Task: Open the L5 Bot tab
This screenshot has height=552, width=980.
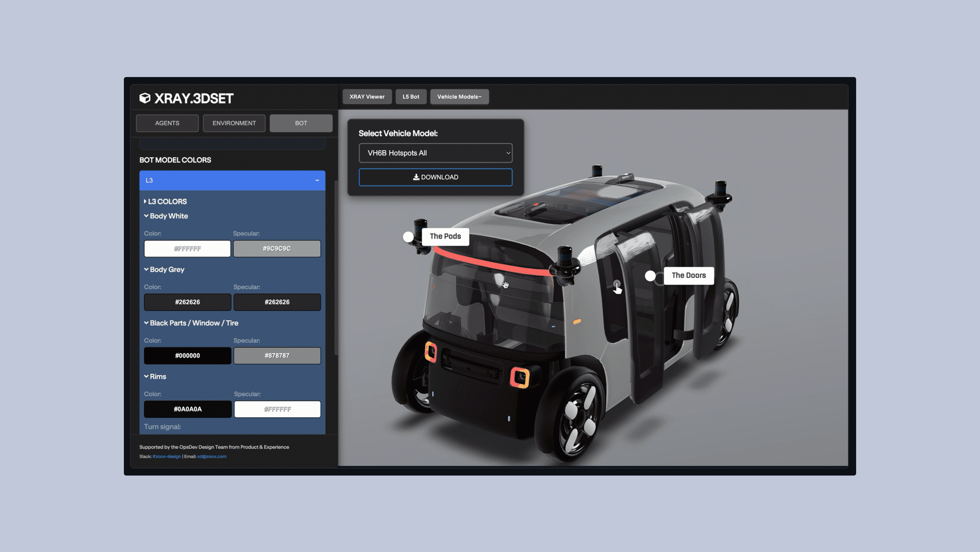Action: [411, 97]
